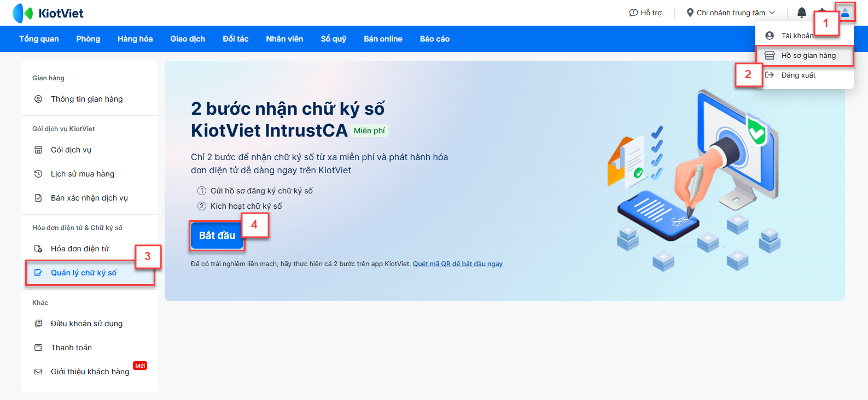Select Tài khoản from account dropdown
The image size is (868, 400).
click(797, 36)
